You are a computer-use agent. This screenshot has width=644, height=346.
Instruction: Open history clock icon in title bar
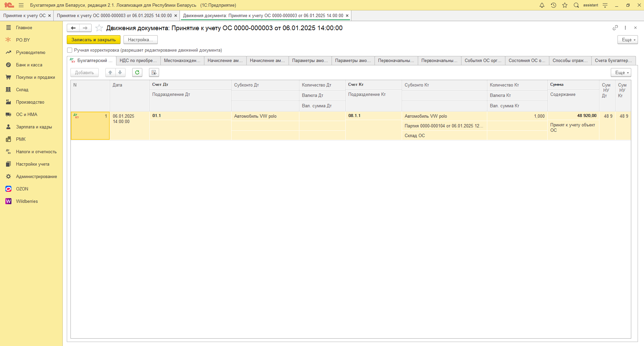tap(553, 5)
